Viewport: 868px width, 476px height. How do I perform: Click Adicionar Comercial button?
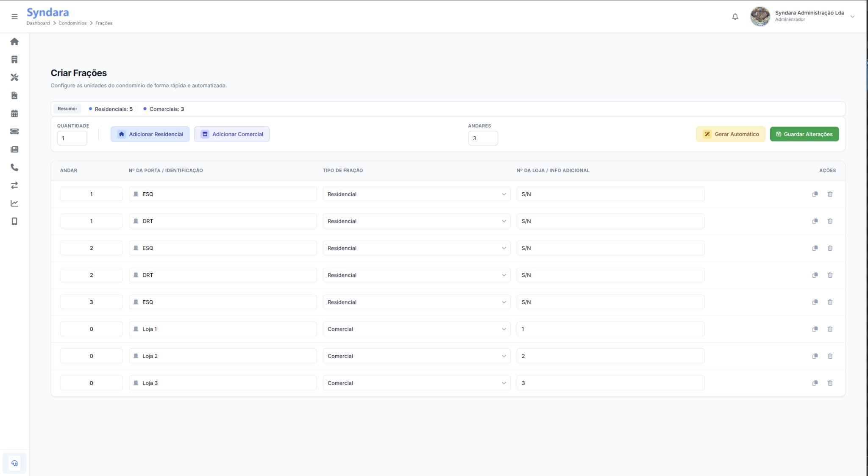click(232, 134)
